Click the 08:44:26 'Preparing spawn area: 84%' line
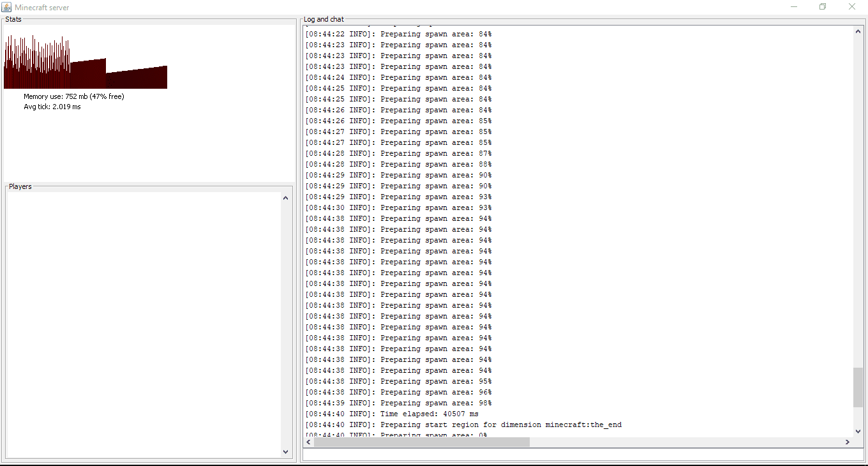The height and width of the screenshot is (466, 868). point(398,110)
